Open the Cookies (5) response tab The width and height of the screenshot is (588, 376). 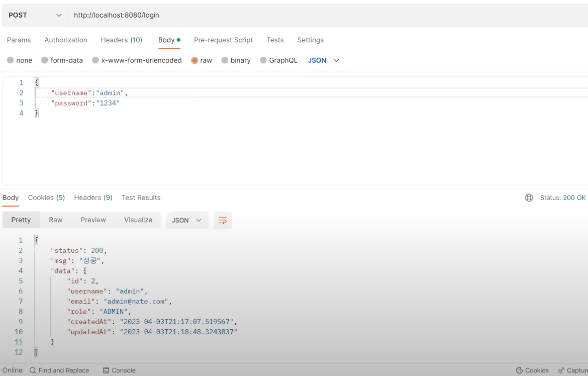point(47,198)
